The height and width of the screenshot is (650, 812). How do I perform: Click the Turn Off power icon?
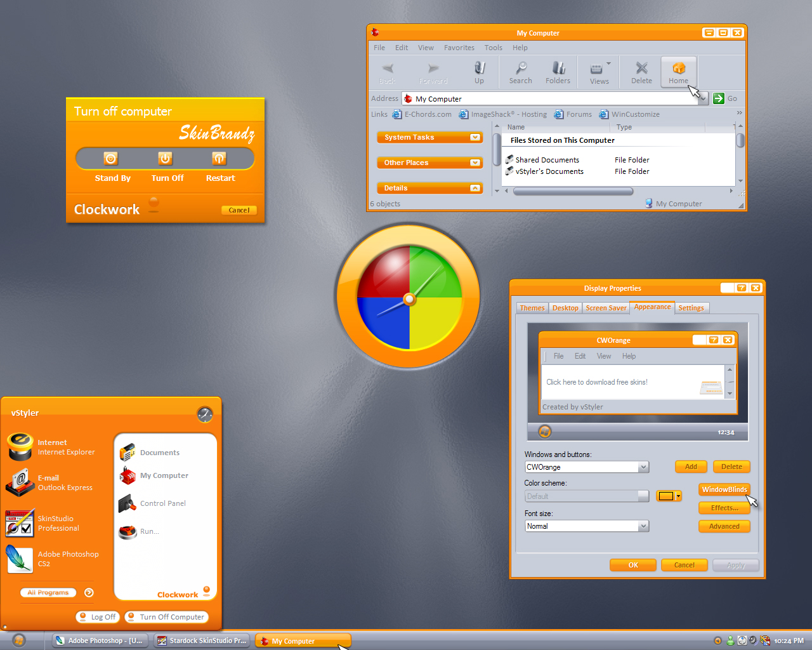click(x=165, y=159)
